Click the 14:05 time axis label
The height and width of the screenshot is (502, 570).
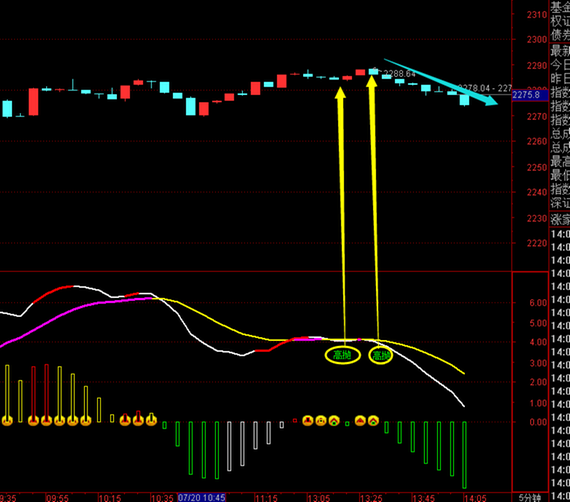click(475, 498)
